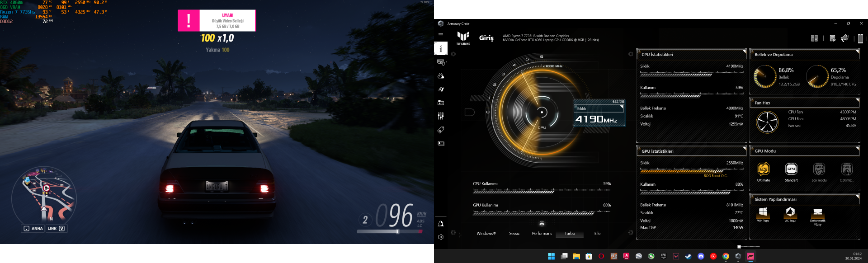Open Task View in the taskbar
This screenshot has width=868, height=263.
pyautogui.click(x=564, y=256)
